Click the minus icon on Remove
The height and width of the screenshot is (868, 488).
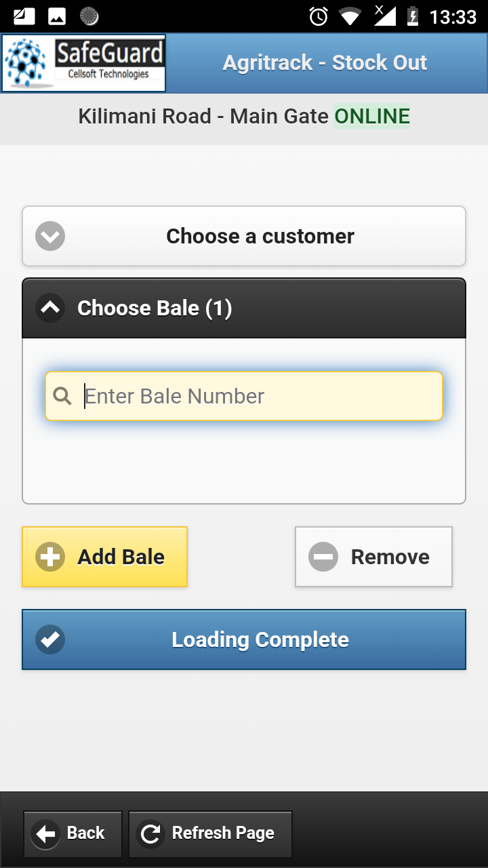point(323,557)
